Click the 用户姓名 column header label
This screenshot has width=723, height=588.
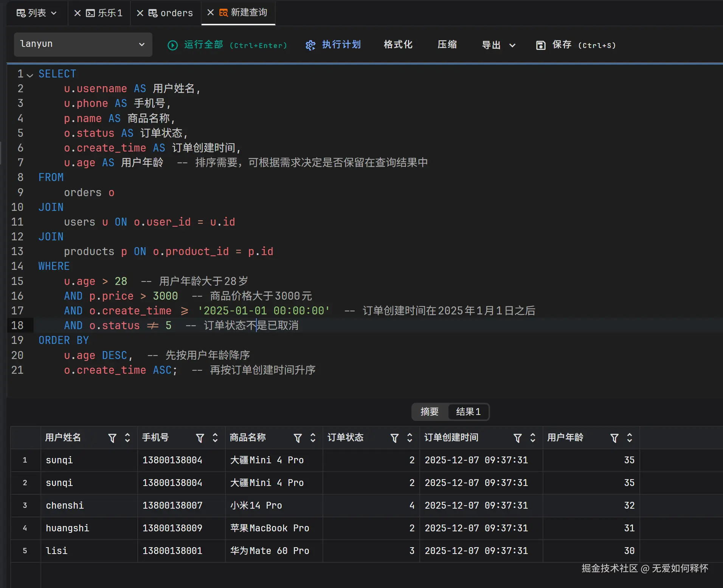(63, 438)
